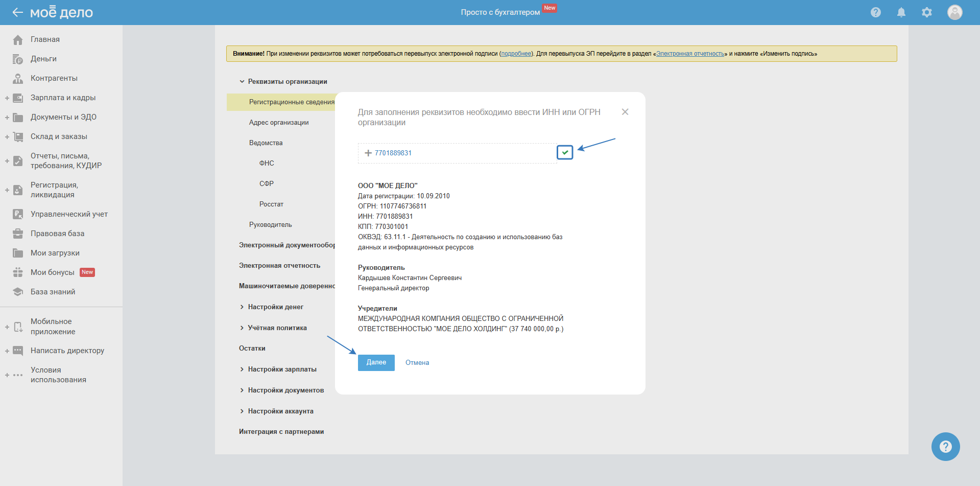
Task: Expand the Настройки денег chevron
Action: pyautogui.click(x=242, y=307)
